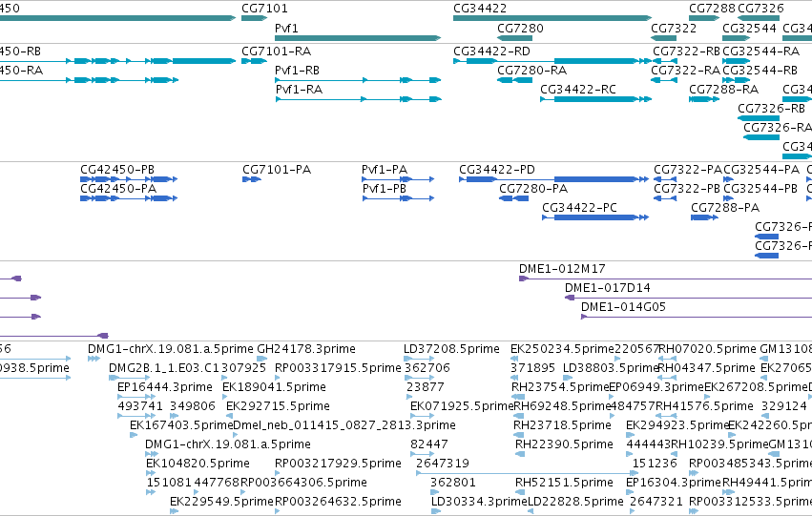This screenshot has width=812, height=516.
Task: Select the RP003317915.5prime EST label
Action: 338,368
